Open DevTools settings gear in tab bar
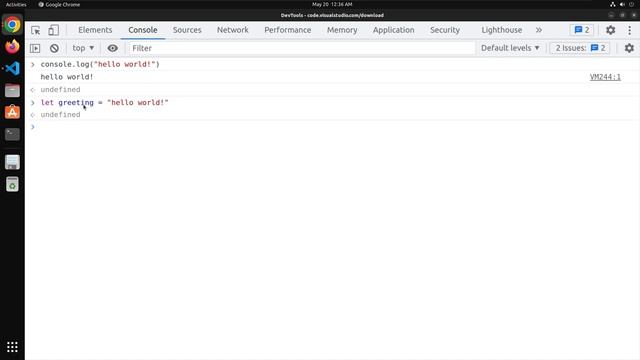The width and height of the screenshot is (640, 360). 611,30
